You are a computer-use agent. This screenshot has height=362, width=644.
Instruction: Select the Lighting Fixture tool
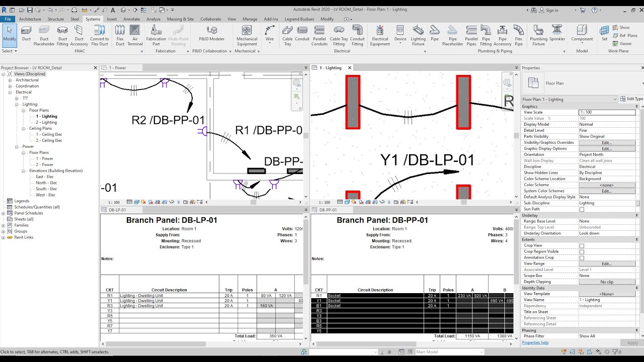[418, 35]
